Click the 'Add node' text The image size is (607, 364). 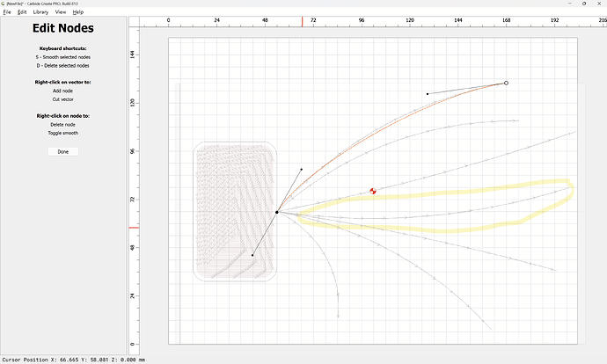pyautogui.click(x=62, y=91)
